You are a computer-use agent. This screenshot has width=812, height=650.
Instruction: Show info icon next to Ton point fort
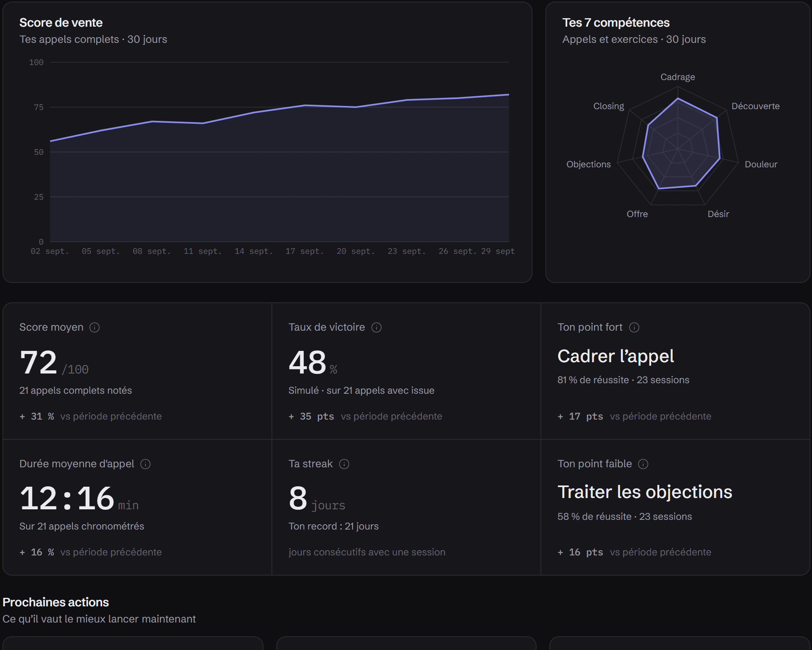(634, 327)
